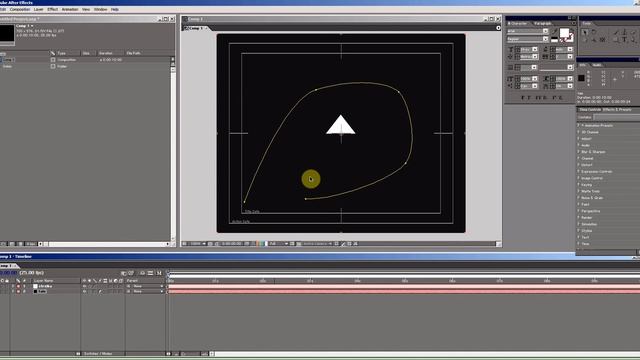
Task: Toggle transparency grid icon in viewer bar
Action: (299, 244)
